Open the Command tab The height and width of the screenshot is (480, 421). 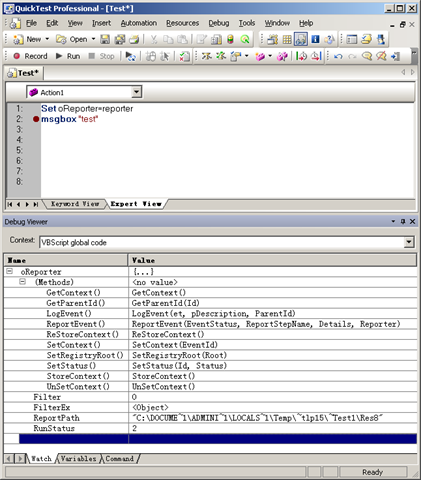(x=119, y=459)
